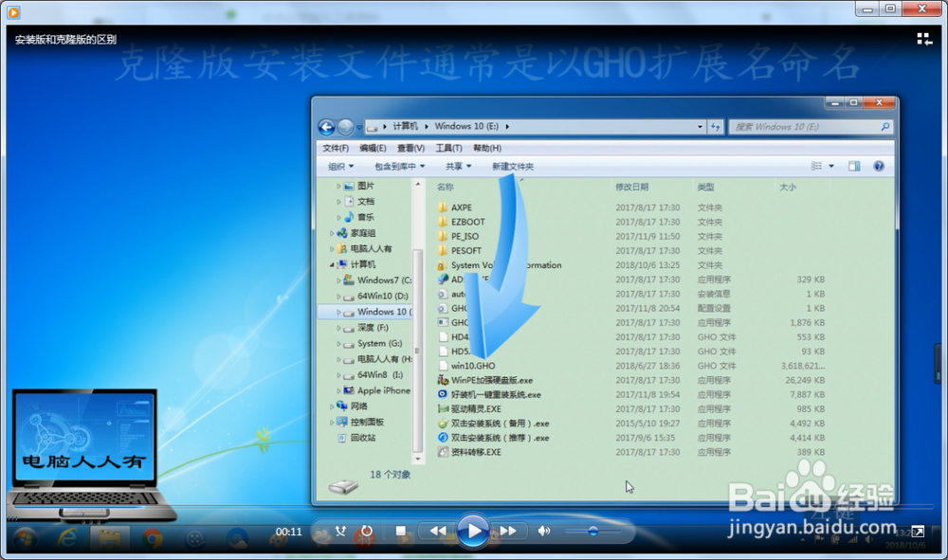
Task: Click the 新建文件夹 button
Action: point(513,166)
